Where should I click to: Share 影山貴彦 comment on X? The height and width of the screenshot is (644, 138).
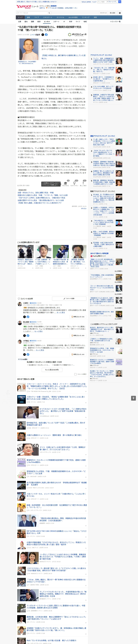(x=25, y=336)
